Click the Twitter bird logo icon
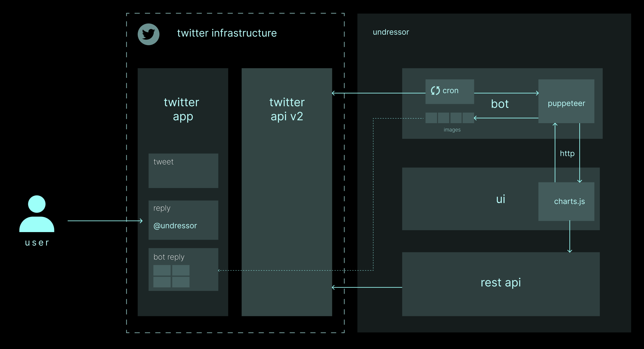Image resolution: width=644 pixels, height=349 pixels. [x=148, y=34]
